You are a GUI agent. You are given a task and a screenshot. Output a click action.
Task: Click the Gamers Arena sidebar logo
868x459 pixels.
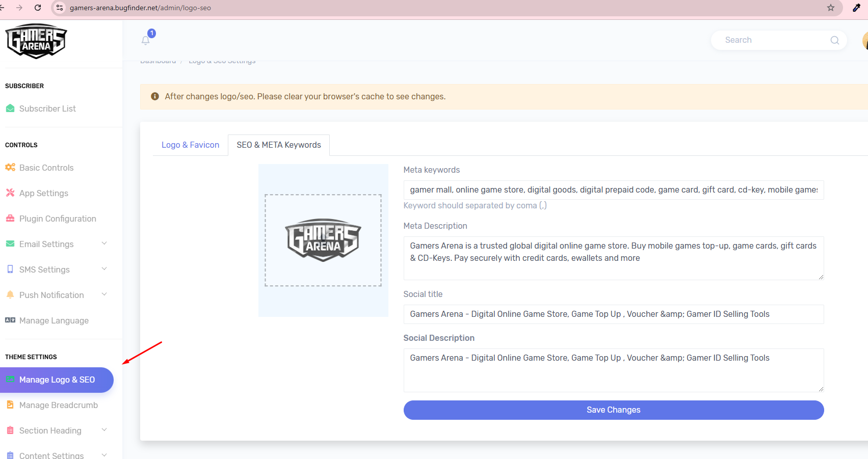pos(36,41)
